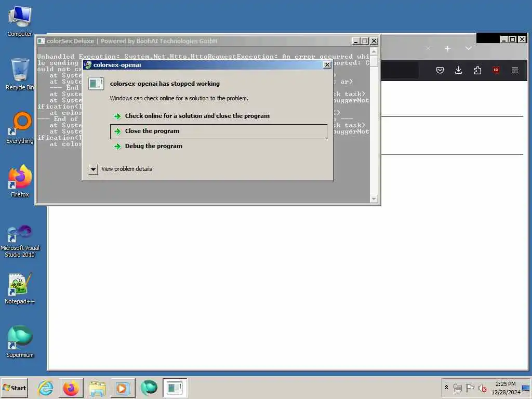
Task: Open the Action Center flag icon
Action: tap(470, 388)
